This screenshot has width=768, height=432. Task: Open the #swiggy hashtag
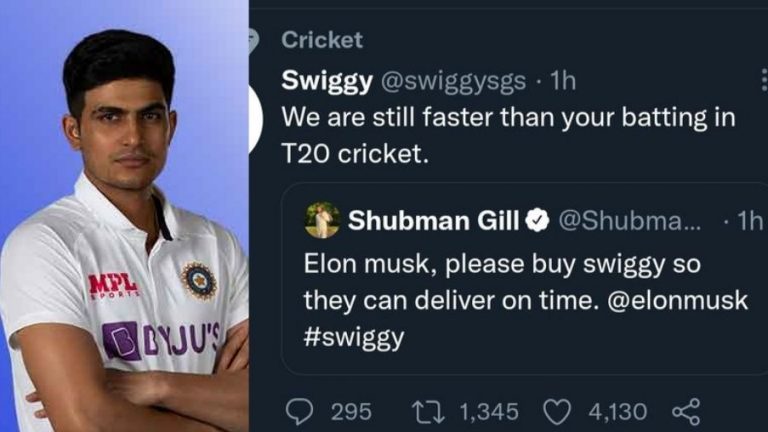pyautogui.click(x=353, y=337)
